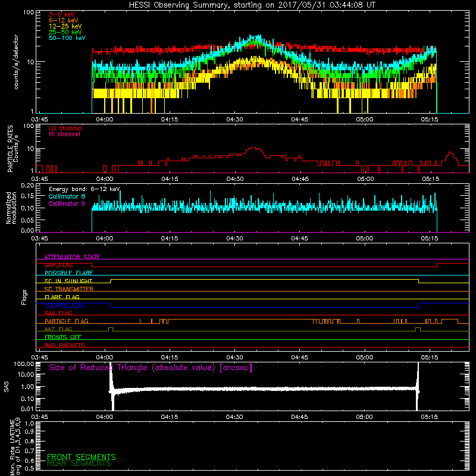
Task: Click the HI channel legend label
Action: click(x=64, y=134)
